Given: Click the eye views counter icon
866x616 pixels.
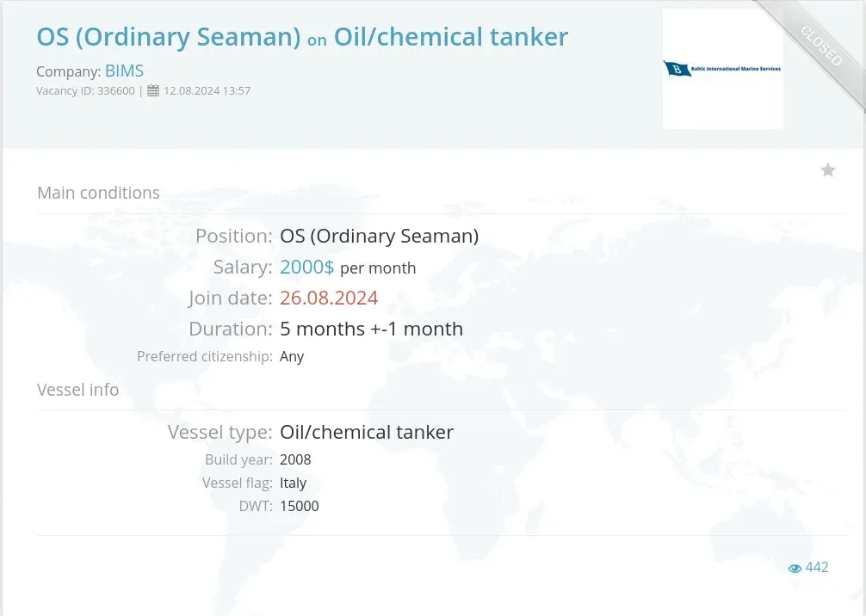Looking at the screenshot, I should coord(795,568).
